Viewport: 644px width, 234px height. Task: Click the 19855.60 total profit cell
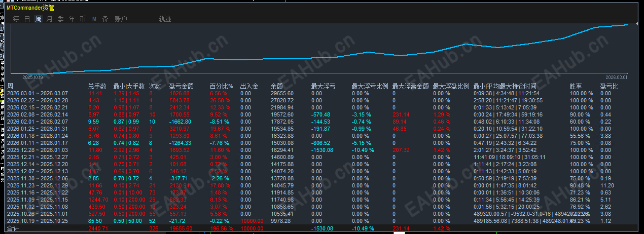[181, 228]
